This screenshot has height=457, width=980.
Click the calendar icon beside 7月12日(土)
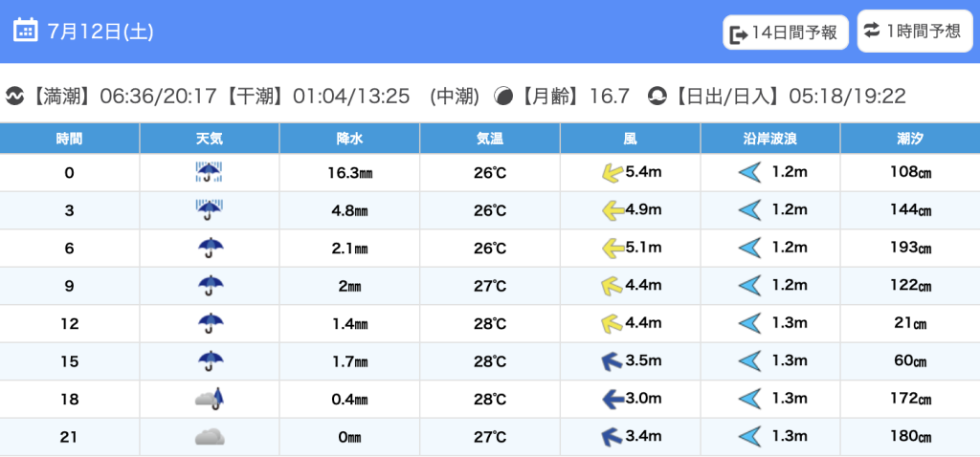tap(26, 31)
